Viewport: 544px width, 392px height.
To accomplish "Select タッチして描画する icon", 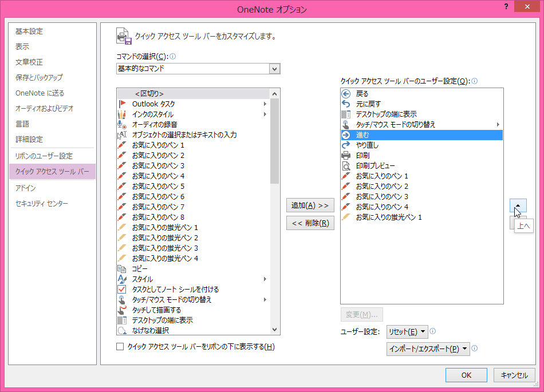I will point(122,310).
